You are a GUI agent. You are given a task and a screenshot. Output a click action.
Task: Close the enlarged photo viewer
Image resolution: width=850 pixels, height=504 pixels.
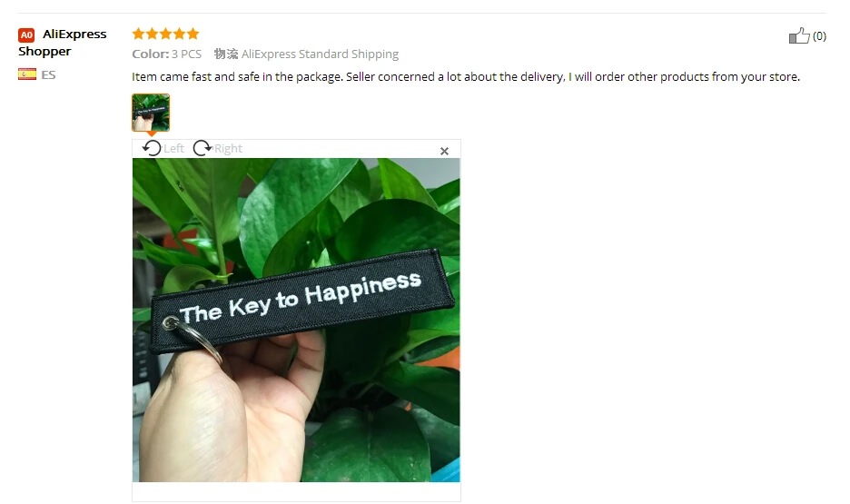point(444,151)
